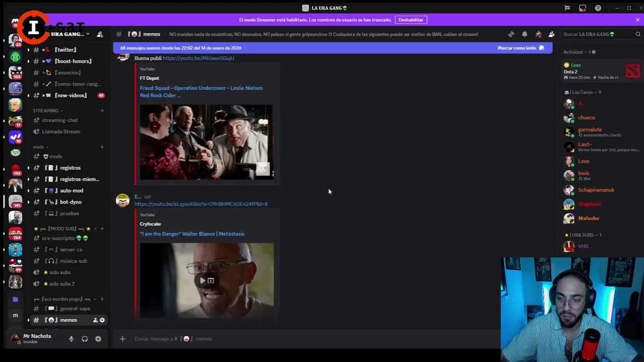The image size is (644, 362).
Task: Click Loxx Dota 2 activity card
Action: pyautogui.click(x=602, y=71)
